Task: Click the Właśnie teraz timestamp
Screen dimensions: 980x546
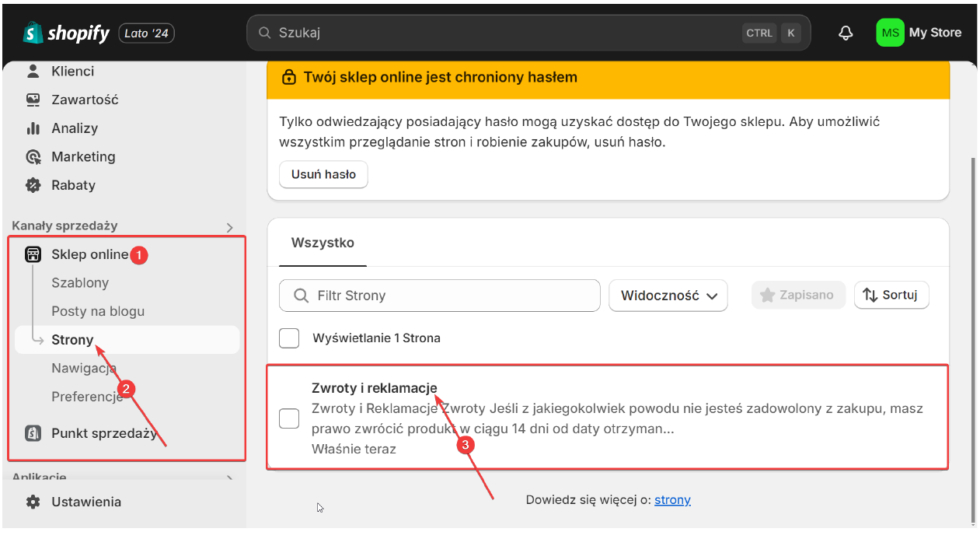Action: (x=354, y=449)
